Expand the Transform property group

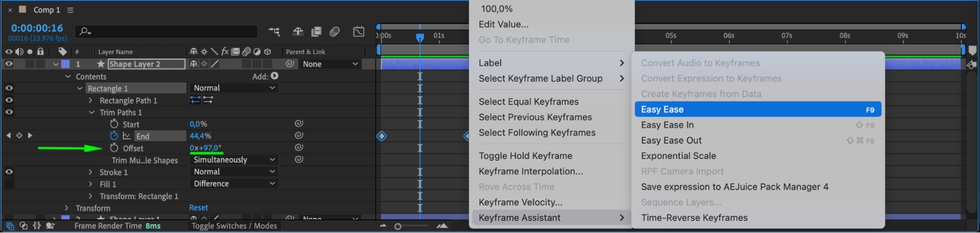(x=67, y=208)
